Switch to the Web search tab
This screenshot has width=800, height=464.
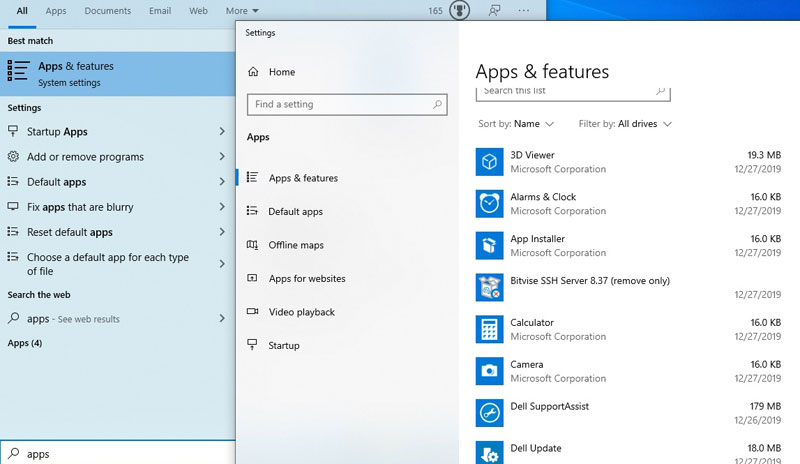tap(198, 11)
